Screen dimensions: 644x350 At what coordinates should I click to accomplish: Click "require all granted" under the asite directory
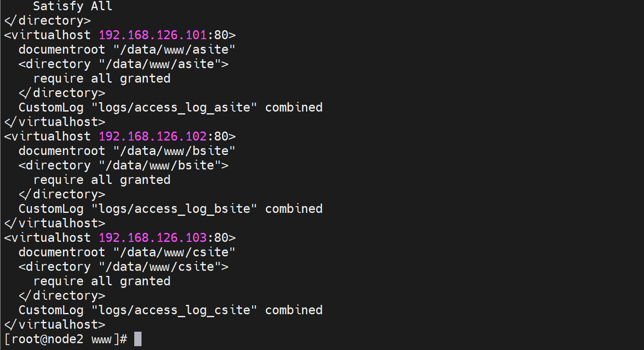(102, 78)
